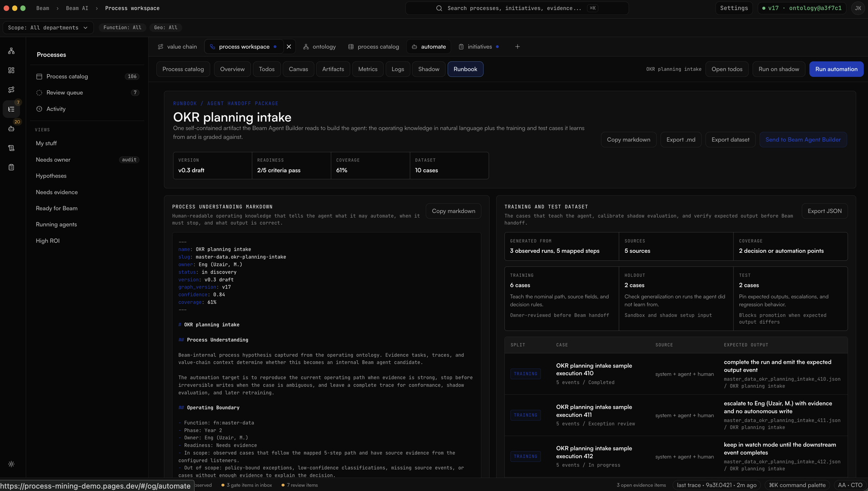Click Run on shadow button
Image resolution: width=868 pixels, height=491 pixels.
779,69
